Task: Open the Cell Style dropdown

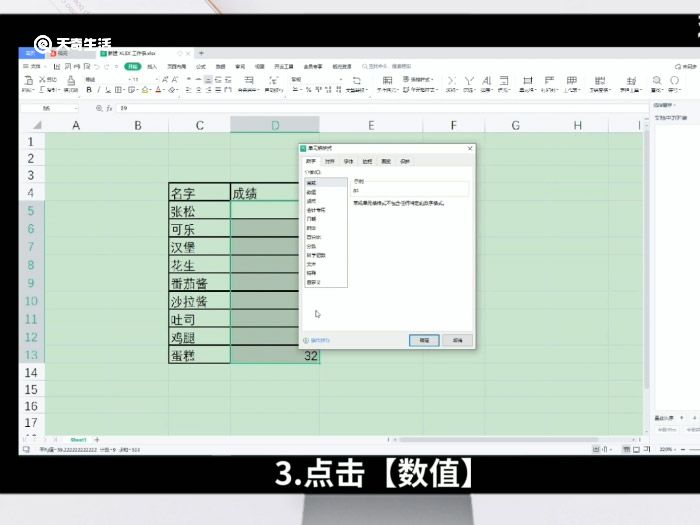Action: coord(420,90)
